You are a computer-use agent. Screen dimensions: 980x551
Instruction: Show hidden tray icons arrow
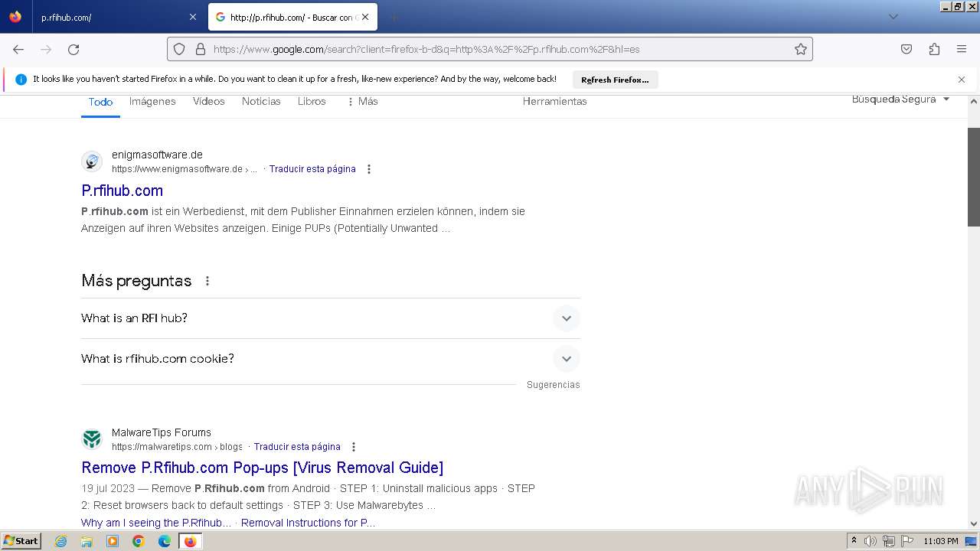pyautogui.click(x=854, y=541)
